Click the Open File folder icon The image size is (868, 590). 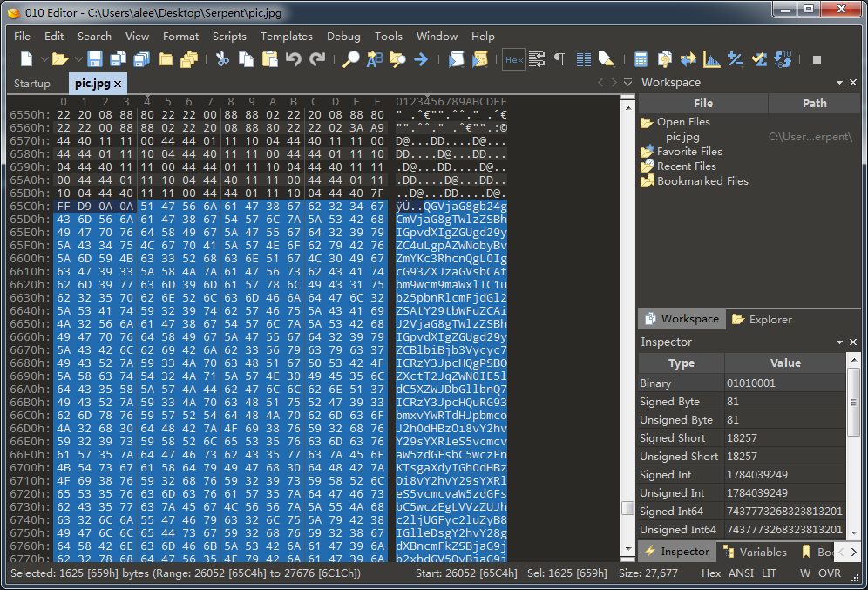point(60,59)
